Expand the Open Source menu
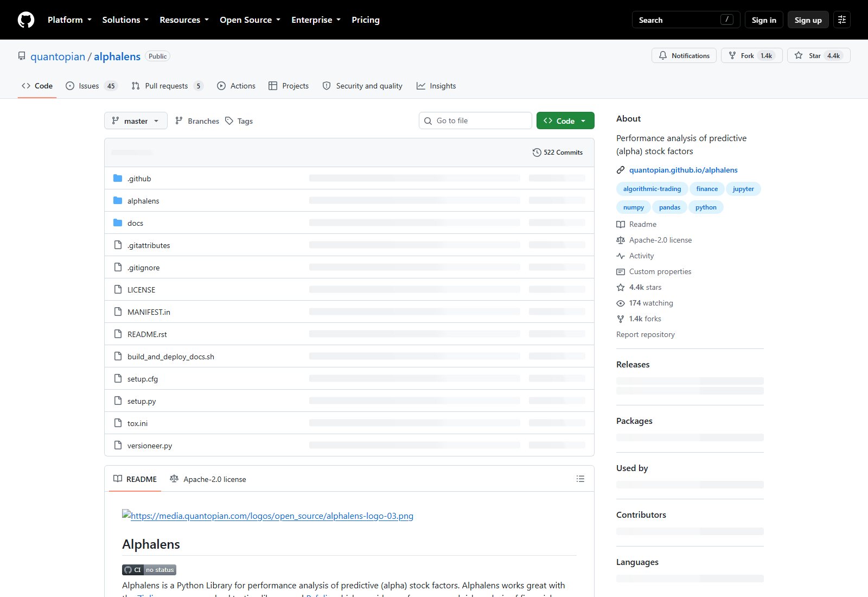This screenshot has width=868, height=597. point(250,20)
